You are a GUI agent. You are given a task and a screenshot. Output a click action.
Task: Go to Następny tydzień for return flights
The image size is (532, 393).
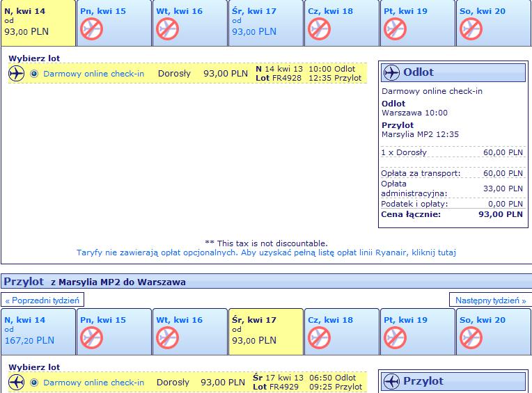click(491, 300)
